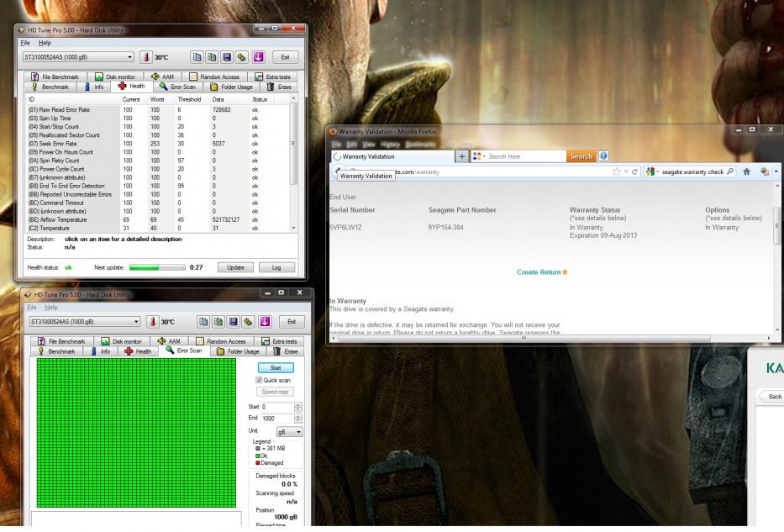Open Bookmarks menu in Firefox
Viewport: 784px width, 532px height.
coord(420,145)
